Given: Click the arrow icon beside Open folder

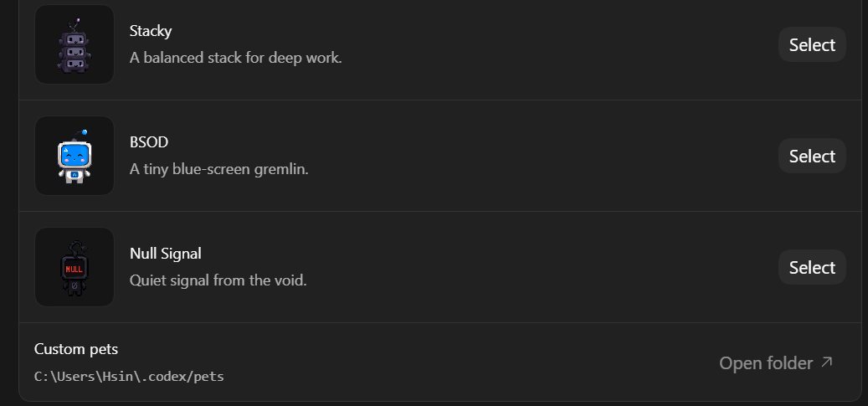Looking at the screenshot, I should pyautogui.click(x=826, y=362).
